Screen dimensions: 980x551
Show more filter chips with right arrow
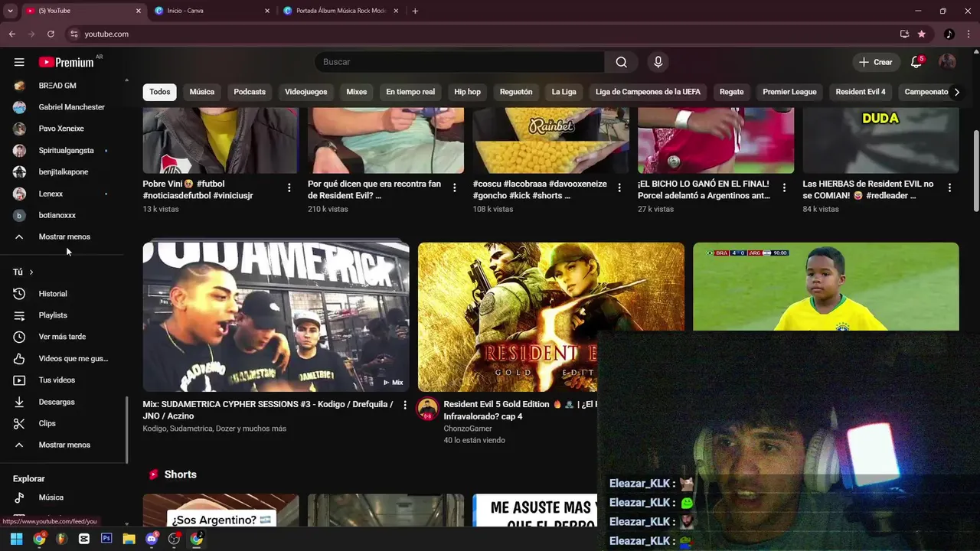[x=956, y=92]
